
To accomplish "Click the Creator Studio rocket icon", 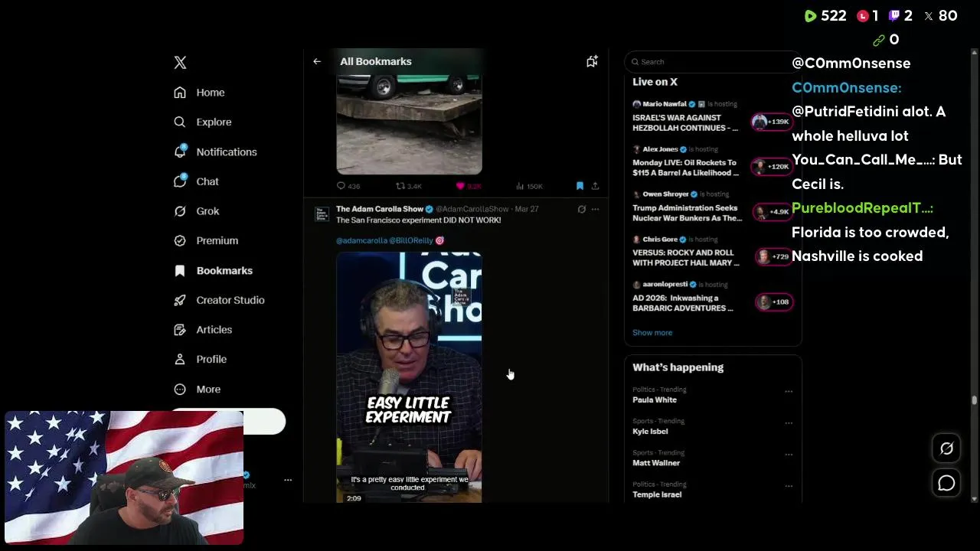I will 180,300.
